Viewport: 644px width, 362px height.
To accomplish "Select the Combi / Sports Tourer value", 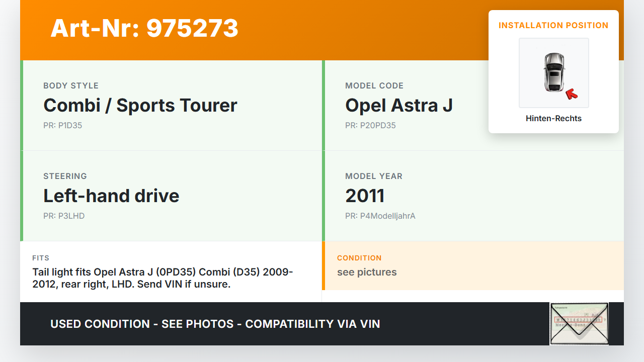I will point(140,105).
